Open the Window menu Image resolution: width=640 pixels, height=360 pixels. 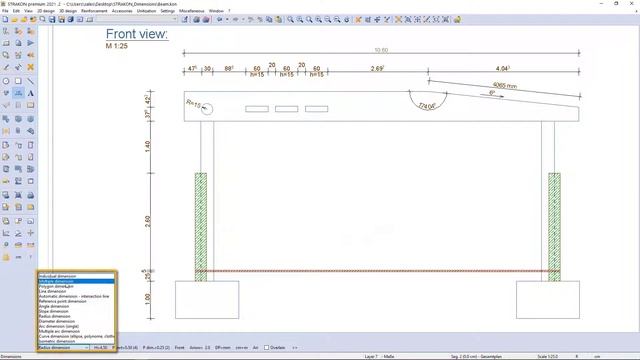(x=216, y=11)
